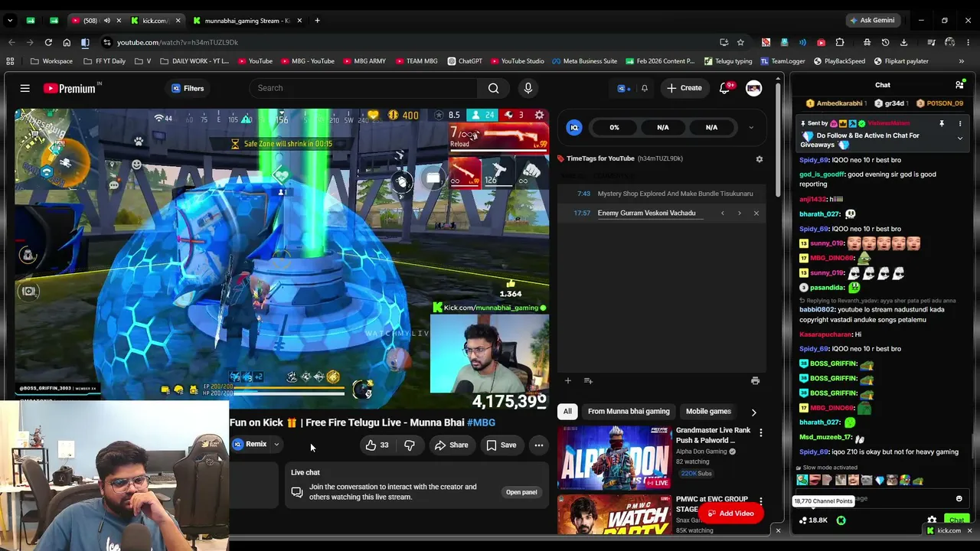Unpin the pinned chat message
Image resolution: width=980 pixels, height=551 pixels.
pos(942,123)
